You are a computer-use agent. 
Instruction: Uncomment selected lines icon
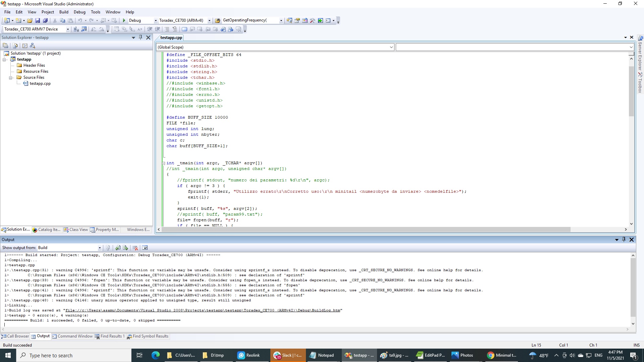tap(175, 29)
